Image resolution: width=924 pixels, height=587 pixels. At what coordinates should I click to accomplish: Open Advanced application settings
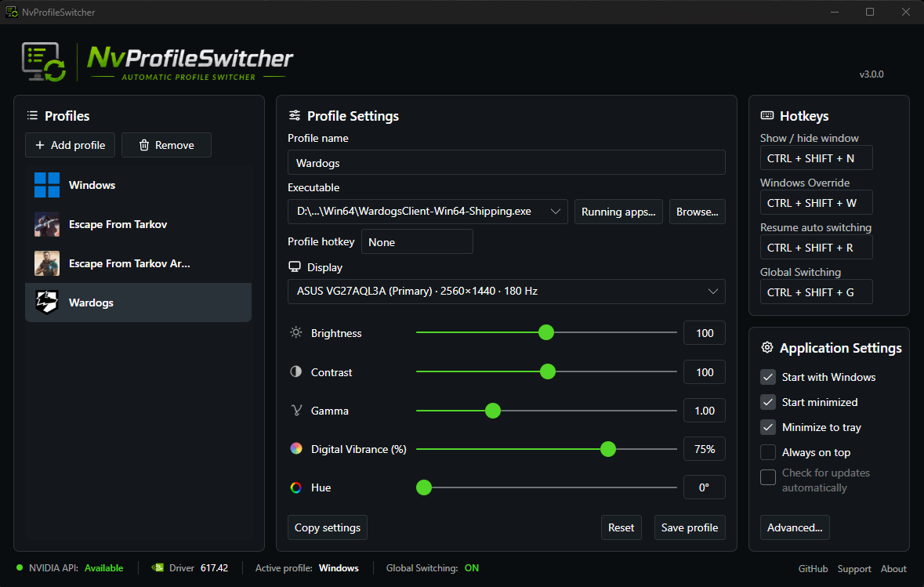[795, 527]
